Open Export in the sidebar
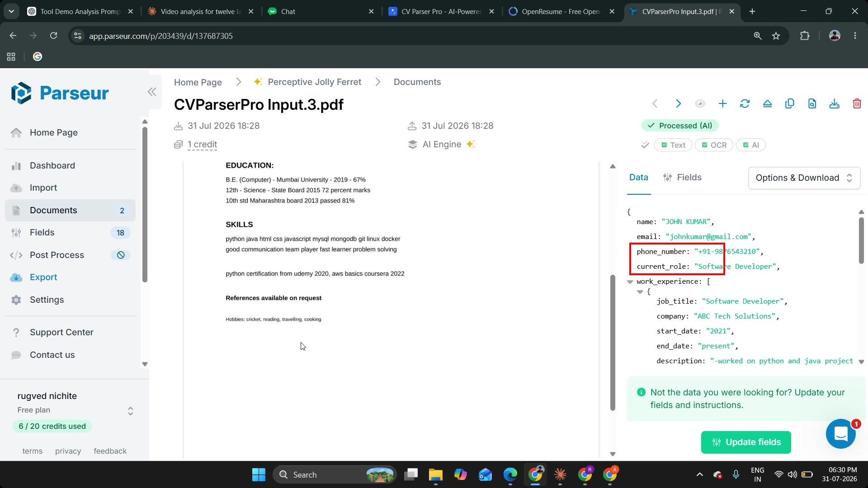868x488 pixels. coord(70,277)
